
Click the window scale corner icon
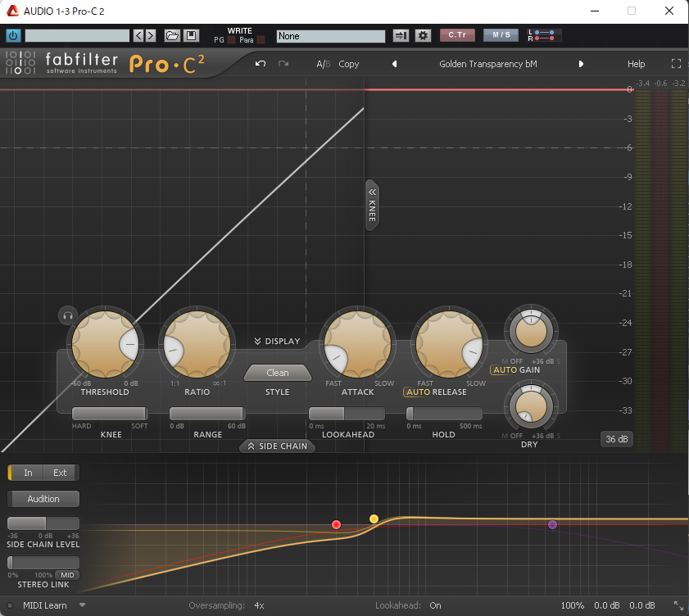pos(679,605)
